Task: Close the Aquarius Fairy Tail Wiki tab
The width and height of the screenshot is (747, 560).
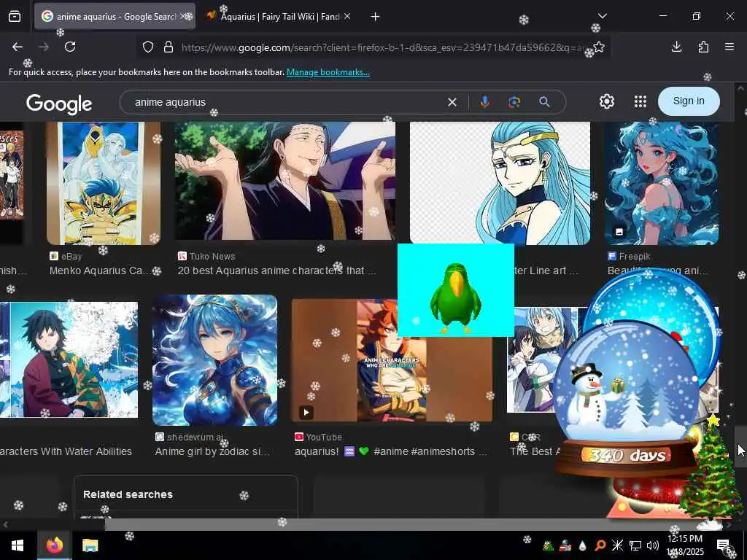Action: tap(347, 16)
